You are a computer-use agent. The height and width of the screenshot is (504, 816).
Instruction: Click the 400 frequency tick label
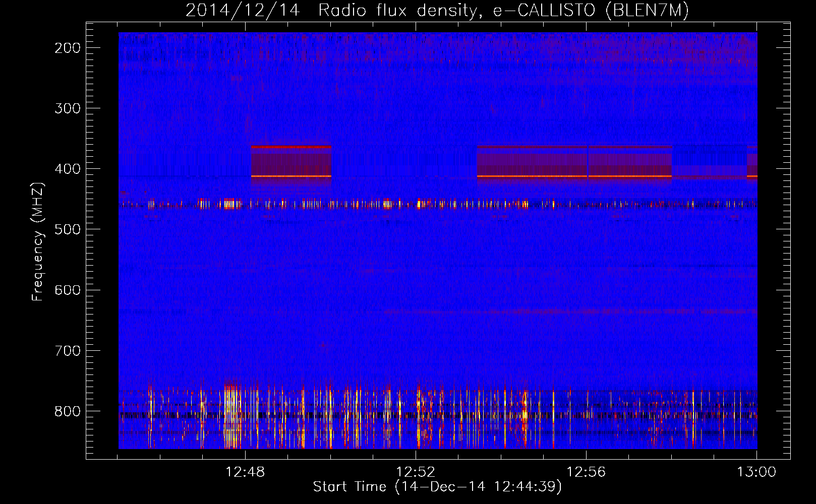tap(68, 169)
